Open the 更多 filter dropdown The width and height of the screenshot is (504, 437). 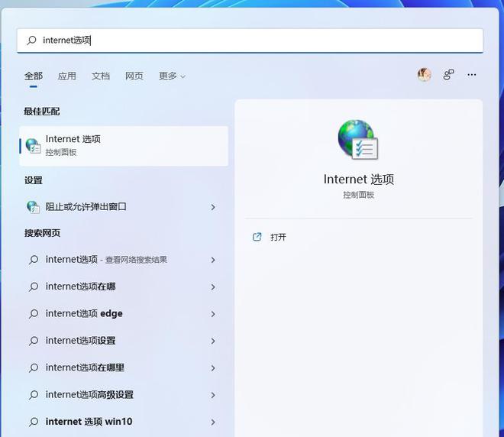172,76
